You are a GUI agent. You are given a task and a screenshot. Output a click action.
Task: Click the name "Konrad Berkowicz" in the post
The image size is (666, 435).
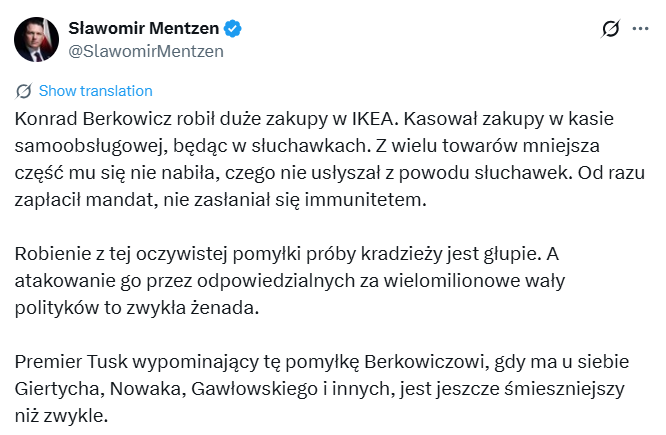(x=83, y=117)
